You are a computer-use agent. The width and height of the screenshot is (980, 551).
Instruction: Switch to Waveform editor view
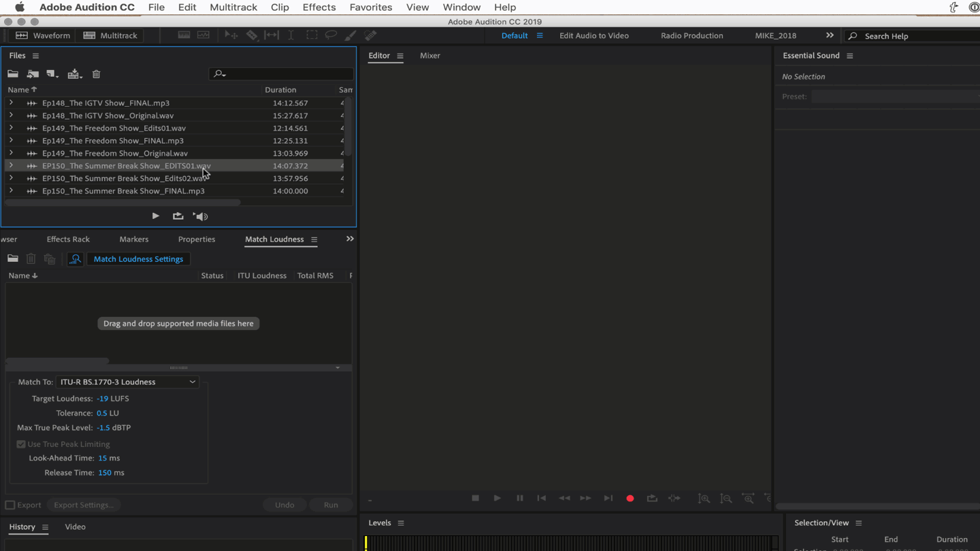43,35
